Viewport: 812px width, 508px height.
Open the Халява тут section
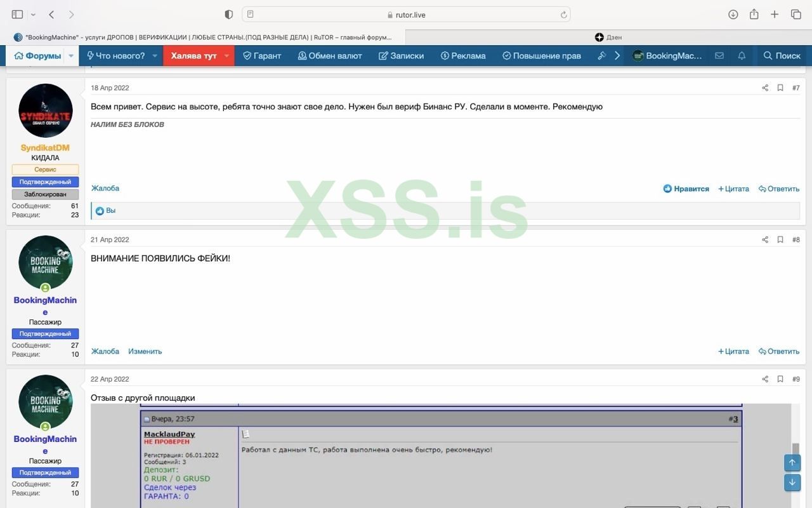193,56
